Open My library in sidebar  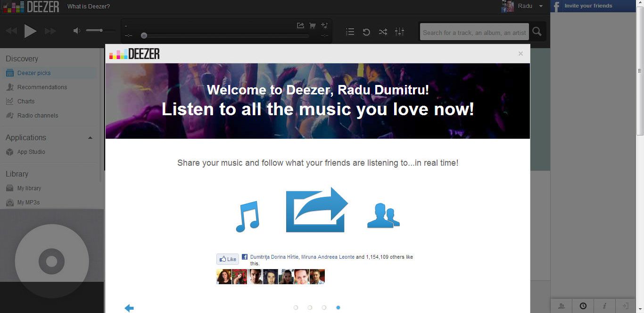click(x=29, y=188)
